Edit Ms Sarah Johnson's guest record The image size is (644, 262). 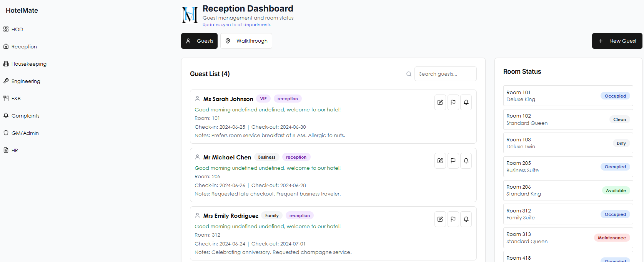click(x=440, y=102)
